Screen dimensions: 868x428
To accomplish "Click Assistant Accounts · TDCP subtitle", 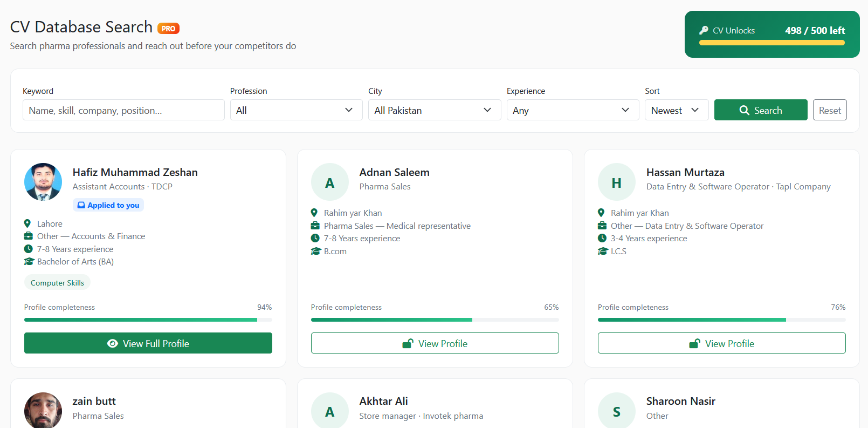I will (122, 186).
